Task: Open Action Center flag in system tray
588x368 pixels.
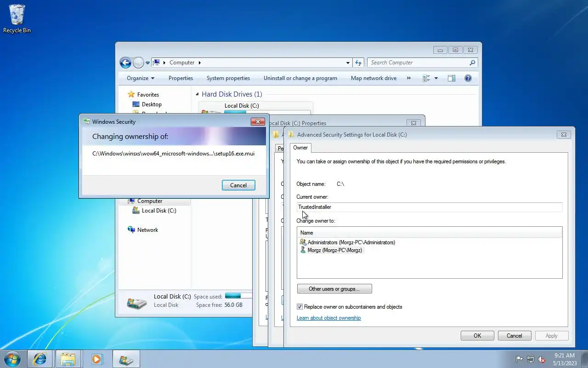Action: [519, 359]
